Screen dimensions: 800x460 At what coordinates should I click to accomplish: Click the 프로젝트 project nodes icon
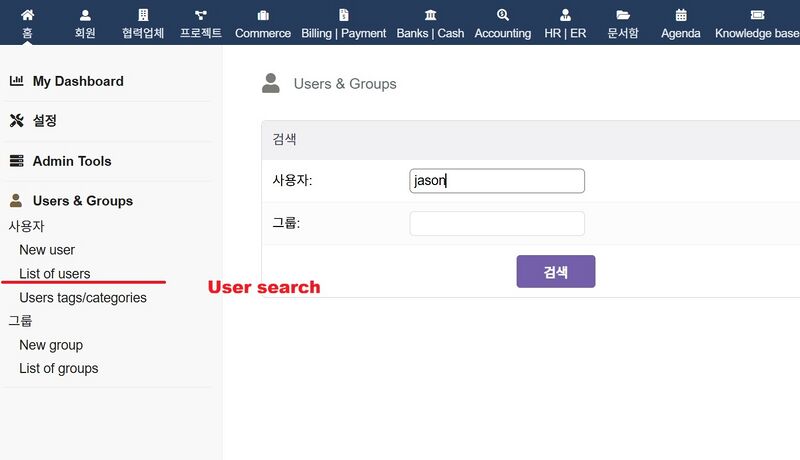click(201, 15)
